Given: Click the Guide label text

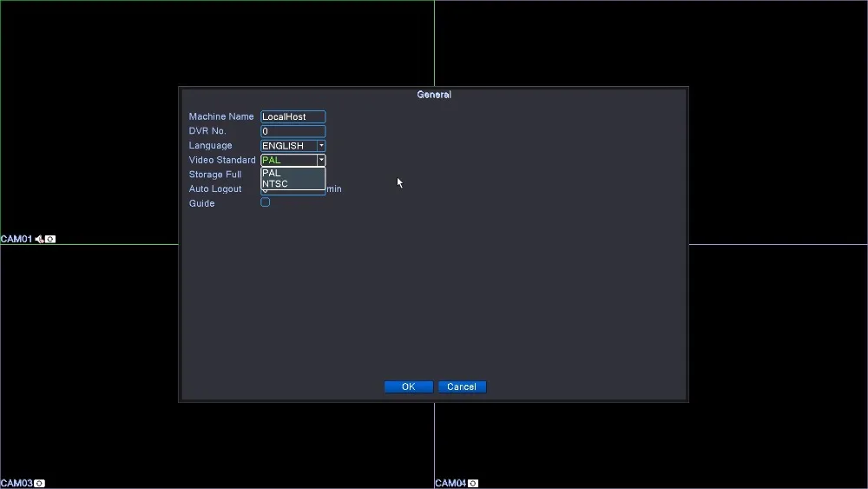Looking at the screenshot, I should 201,203.
